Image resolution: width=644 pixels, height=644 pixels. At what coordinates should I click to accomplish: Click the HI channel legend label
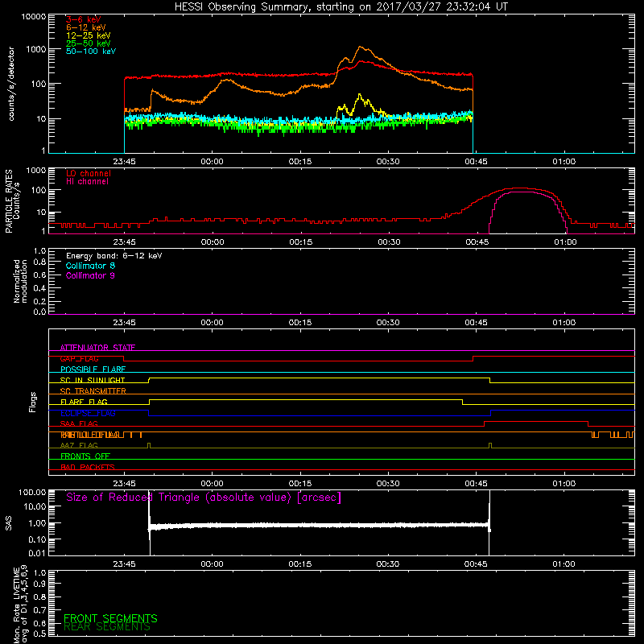87,182
